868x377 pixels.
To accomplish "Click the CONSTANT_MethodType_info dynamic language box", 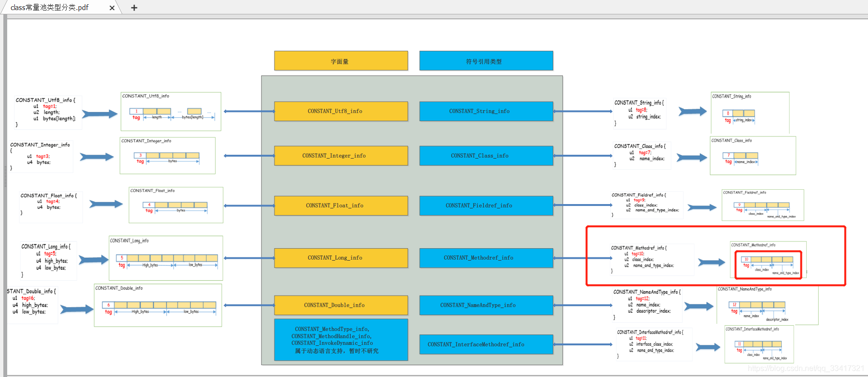I will tap(341, 340).
